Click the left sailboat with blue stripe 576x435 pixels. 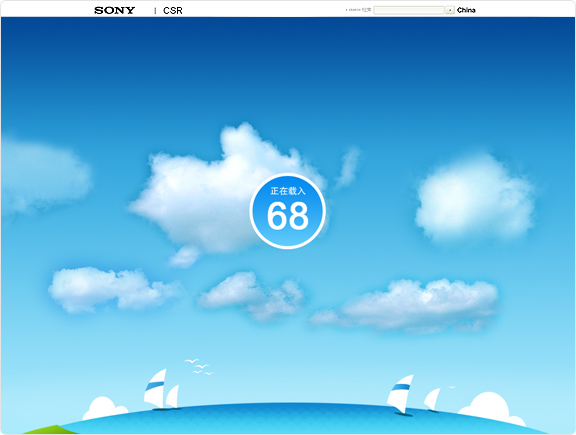[x=156, y=389]
